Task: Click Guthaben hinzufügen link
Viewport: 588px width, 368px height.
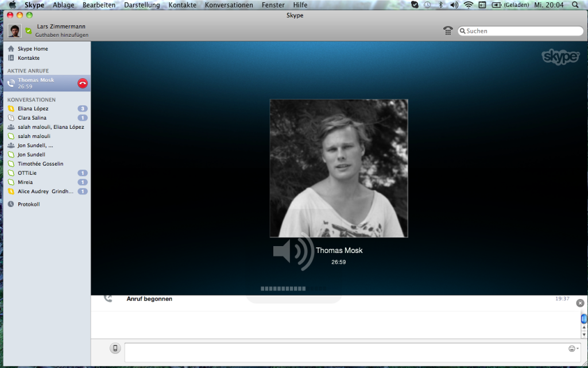Action: [x=62, y=35]
